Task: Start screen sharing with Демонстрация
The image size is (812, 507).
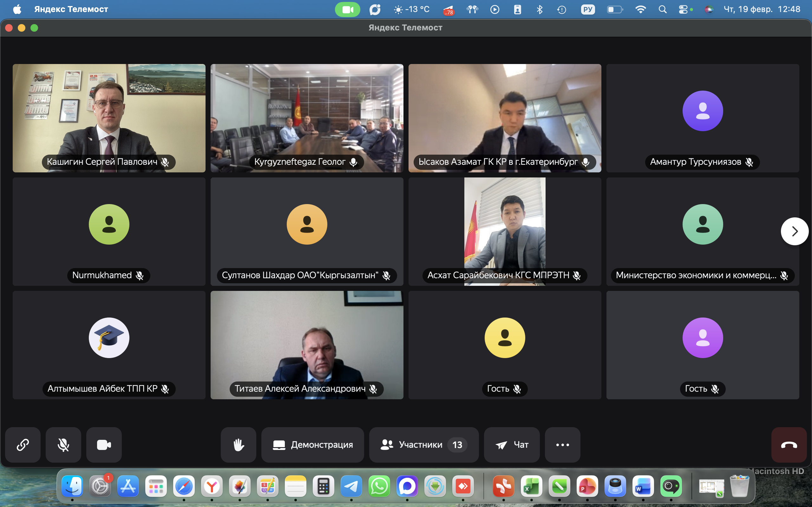Action: (312, 445)
